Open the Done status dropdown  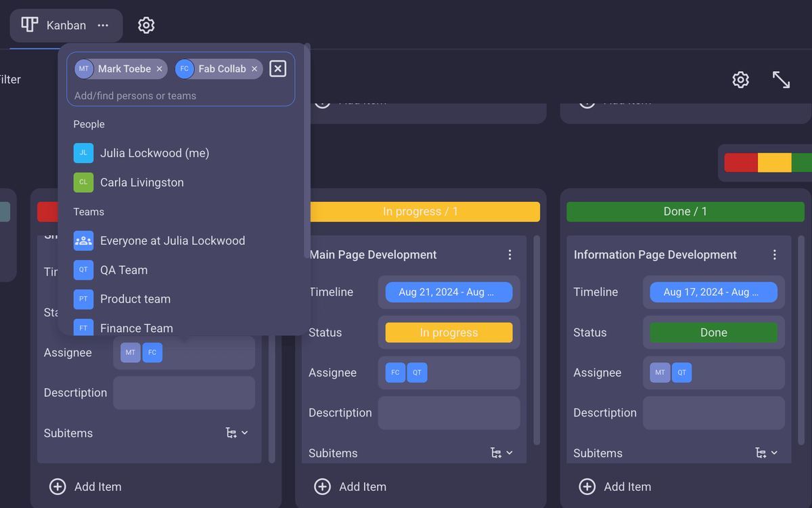click(x=713, y=333)
